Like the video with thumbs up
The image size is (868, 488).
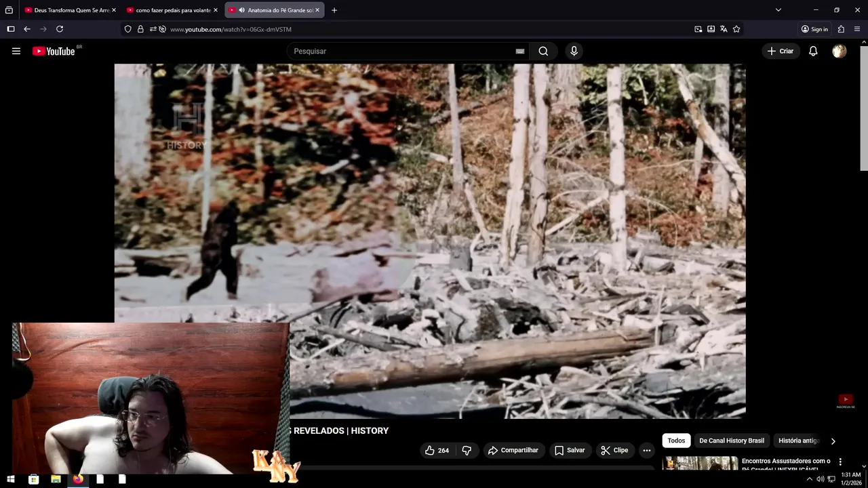point(437,450)
